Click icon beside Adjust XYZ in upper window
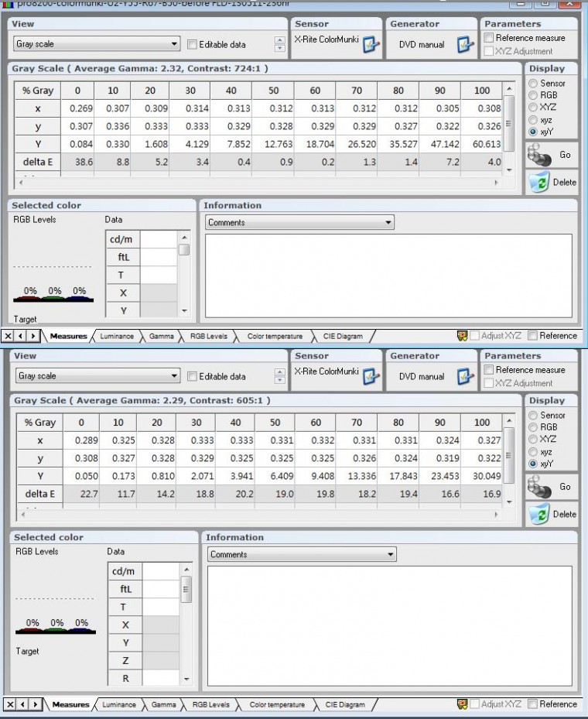This screenshot has width=588, height=719. click(462, 336)
